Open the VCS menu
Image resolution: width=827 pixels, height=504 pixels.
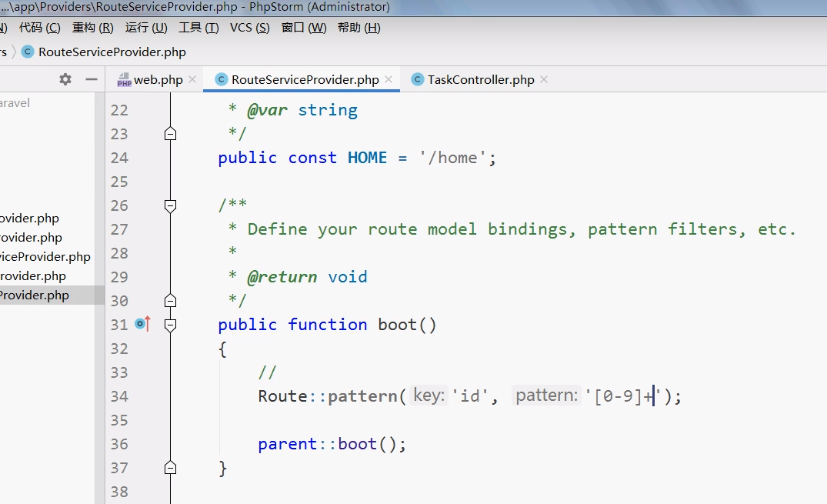[x=249, y=28]
